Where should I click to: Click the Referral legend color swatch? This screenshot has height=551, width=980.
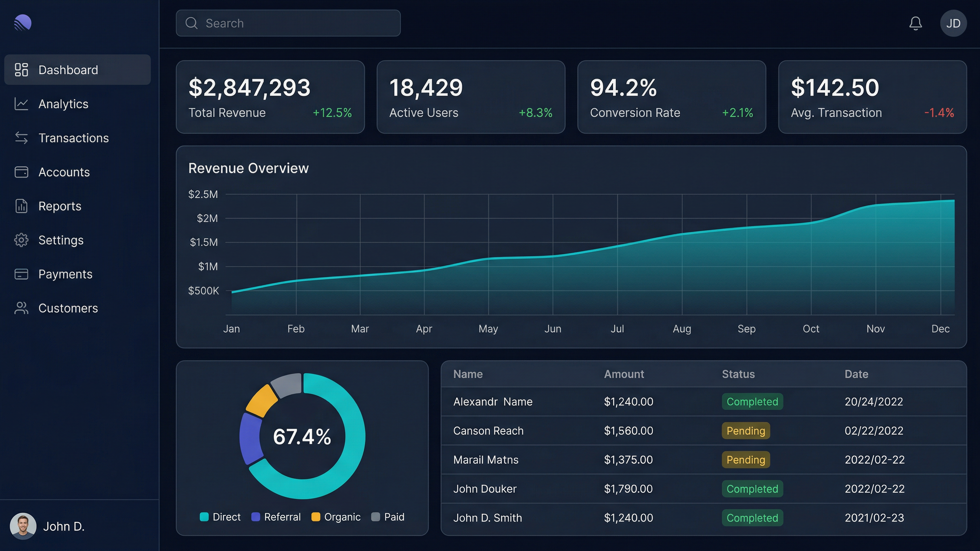[x=256, y=517]
